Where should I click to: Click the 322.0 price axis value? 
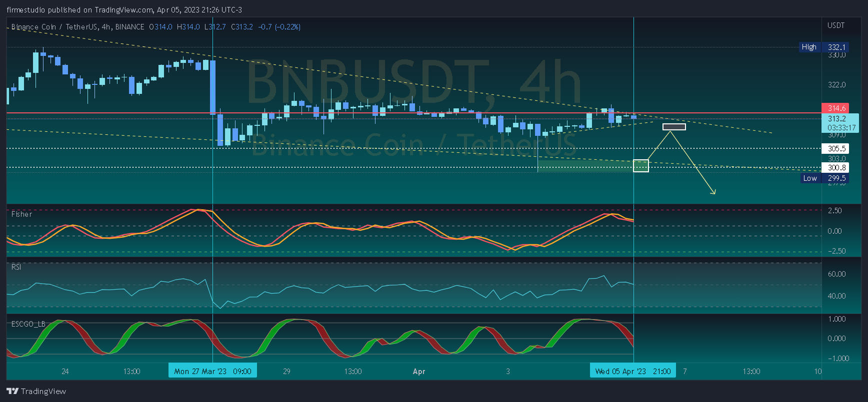click(836, 84)
